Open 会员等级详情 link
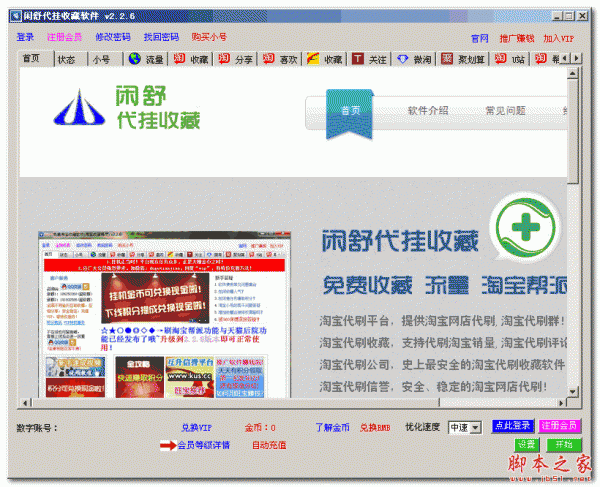 click(x=203, y=445)
